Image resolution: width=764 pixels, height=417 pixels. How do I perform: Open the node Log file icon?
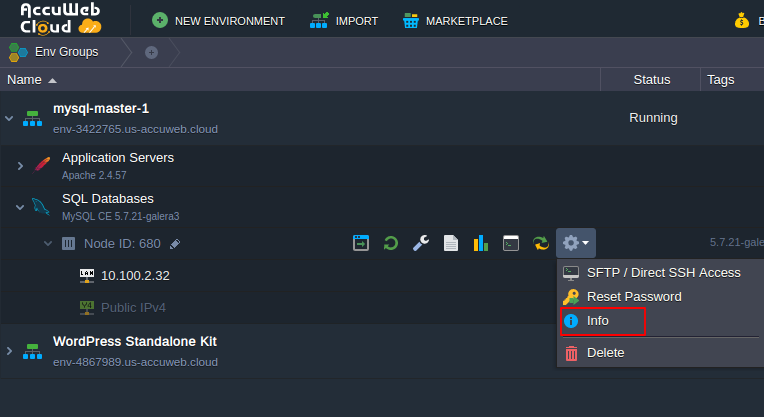tap(451, 243)
